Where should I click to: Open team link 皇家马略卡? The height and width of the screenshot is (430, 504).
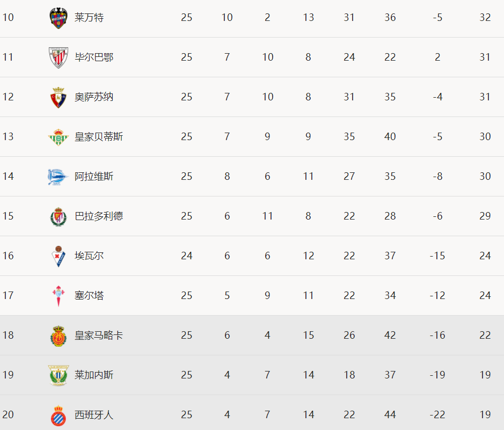click(99, 335)
